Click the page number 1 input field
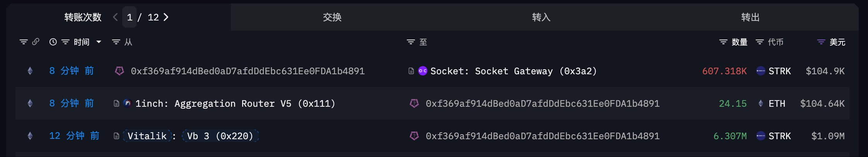868x157 pixels. (130, 17)
